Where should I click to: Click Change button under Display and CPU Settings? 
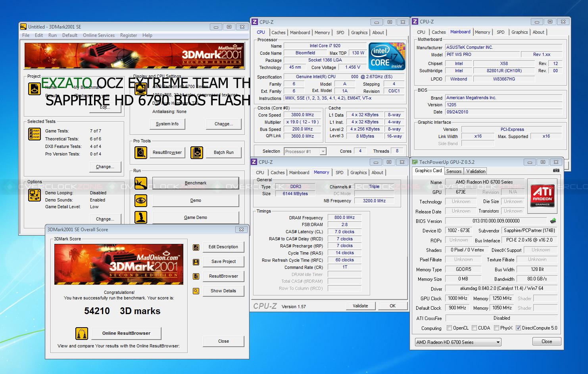(223, 124)
